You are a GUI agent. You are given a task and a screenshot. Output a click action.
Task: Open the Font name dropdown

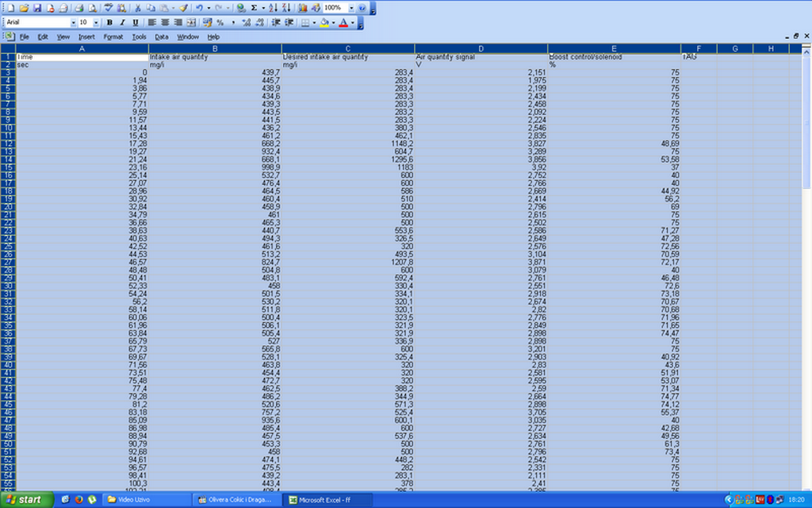point(73,22)
